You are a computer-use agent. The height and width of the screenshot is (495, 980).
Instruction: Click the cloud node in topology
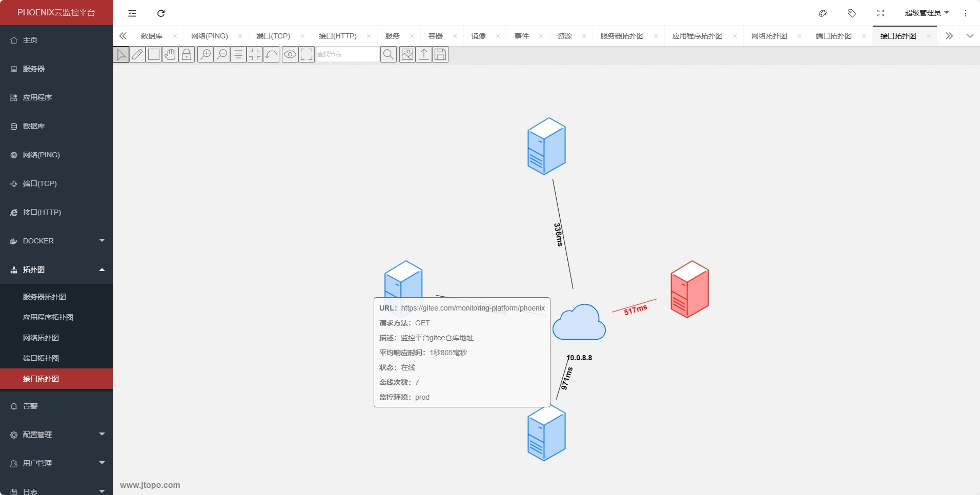(579, 322)
